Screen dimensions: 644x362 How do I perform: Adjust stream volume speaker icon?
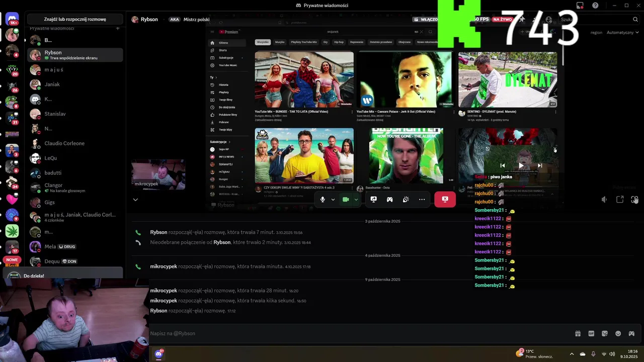[604, 200]
